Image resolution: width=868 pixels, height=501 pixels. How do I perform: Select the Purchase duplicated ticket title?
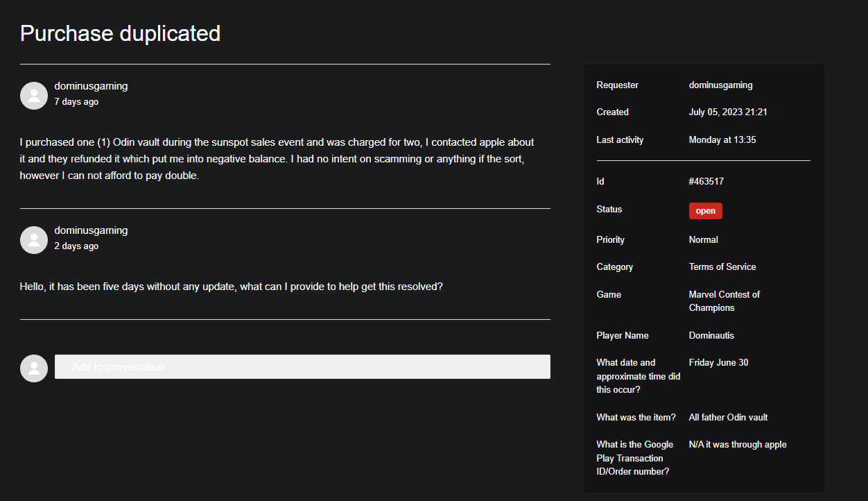120,33
